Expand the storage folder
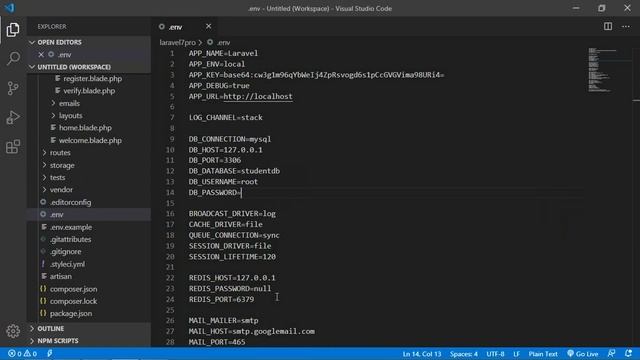Image resolution: width=640 pixels, height=360 pixels. (62, 165)
